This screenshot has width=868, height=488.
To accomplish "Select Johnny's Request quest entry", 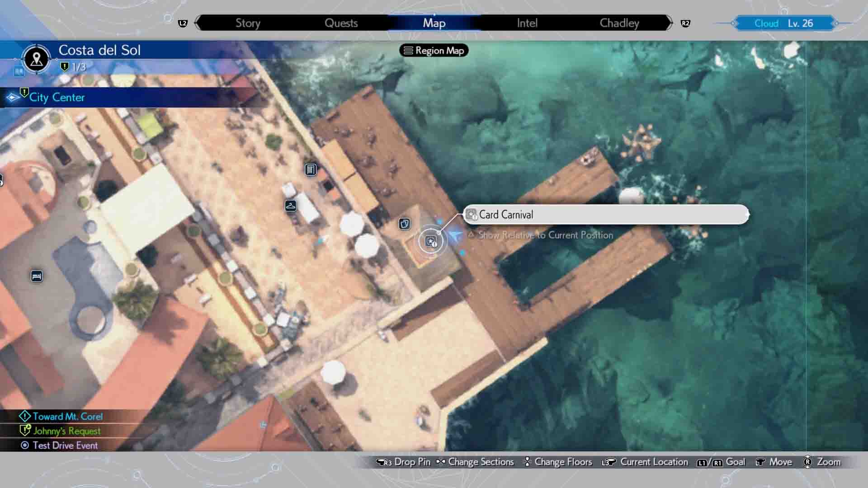I will point(67,431).
